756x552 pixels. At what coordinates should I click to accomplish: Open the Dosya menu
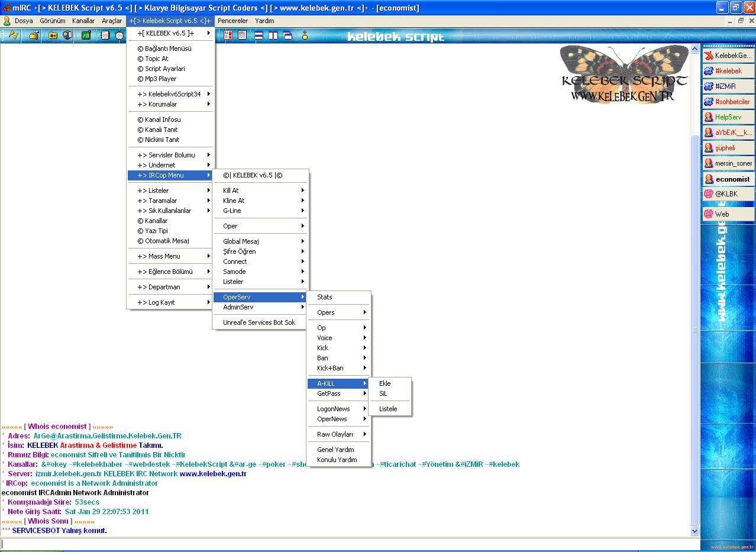tap(24, 21)
